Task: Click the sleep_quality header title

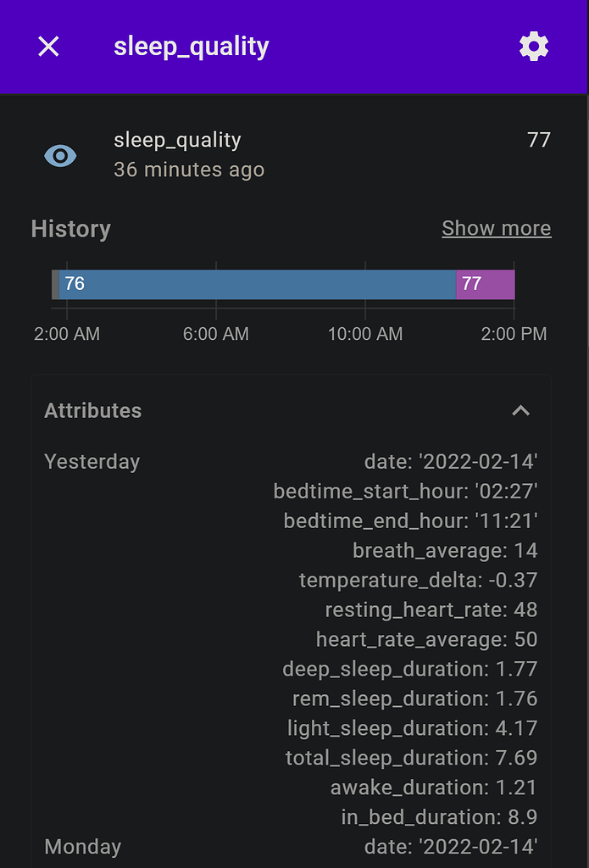Action: pos(192,47)
